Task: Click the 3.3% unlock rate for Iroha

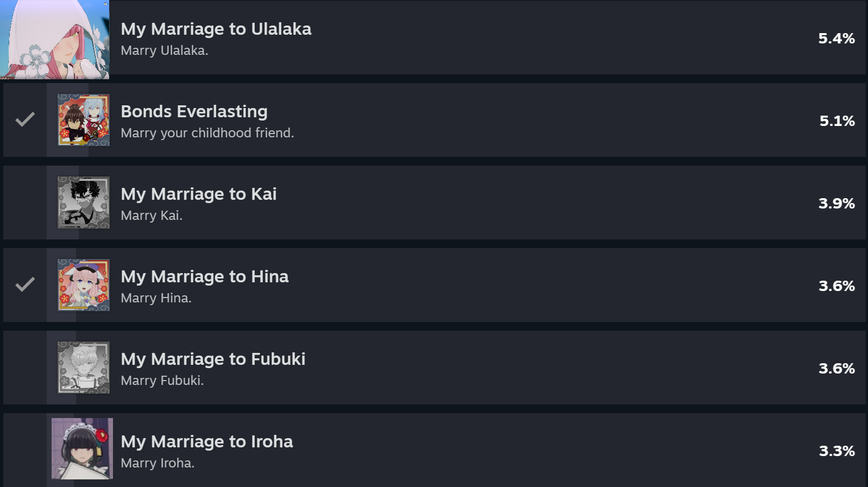Action: pos(837,451)
